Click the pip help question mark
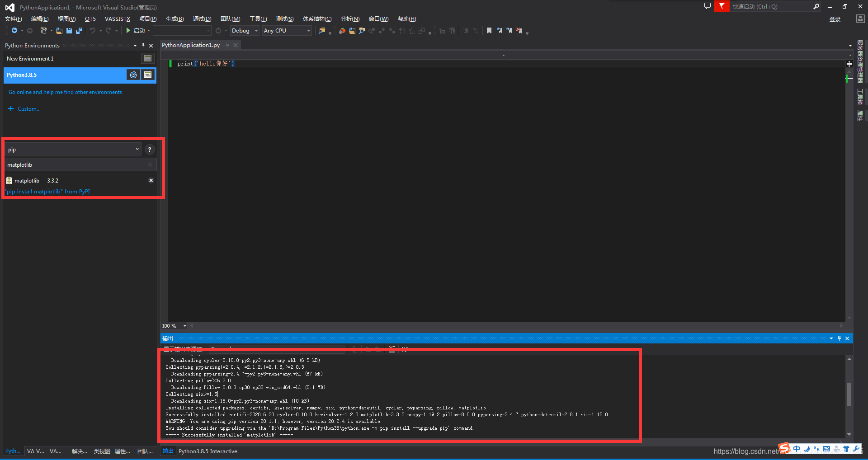868x460 pixels. (x=150, y=150)
